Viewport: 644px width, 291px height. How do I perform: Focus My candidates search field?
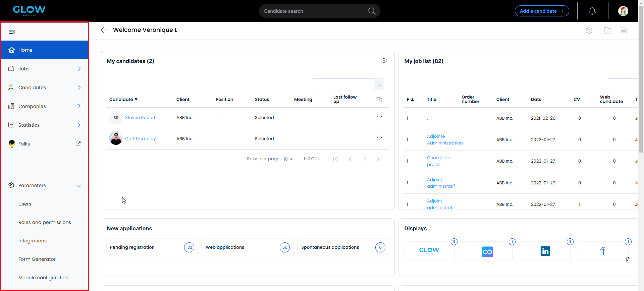click(x=343, y=84)
